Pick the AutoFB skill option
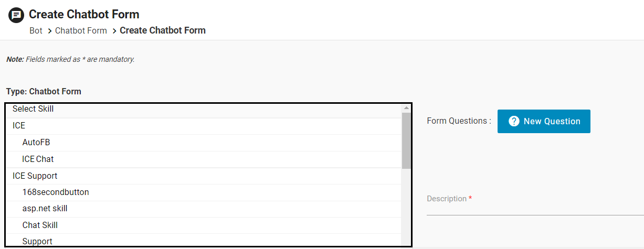Image resolution: width=644 pixels, height=249 pixels. click(x=36, y=143)
